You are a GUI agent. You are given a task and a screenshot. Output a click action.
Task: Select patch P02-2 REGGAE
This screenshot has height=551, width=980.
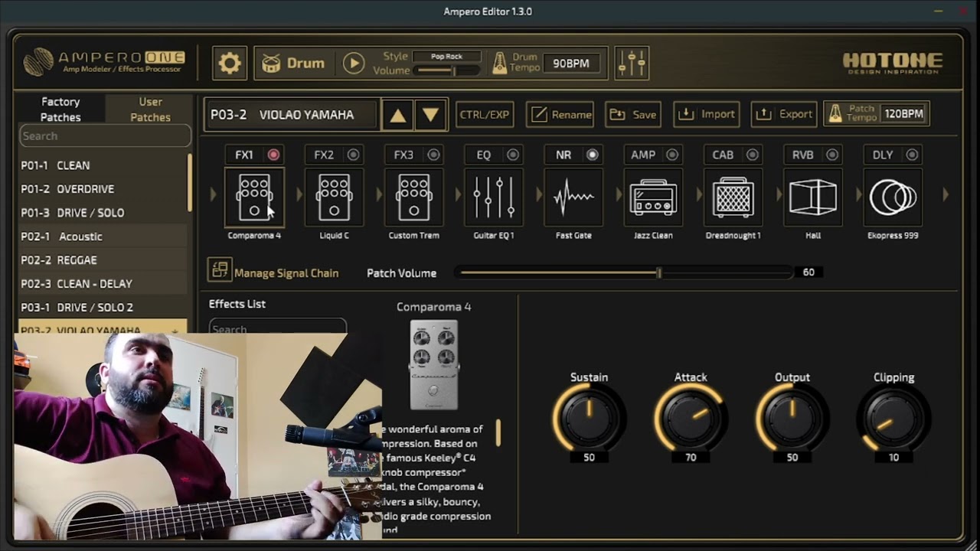(x=103, y=260)
